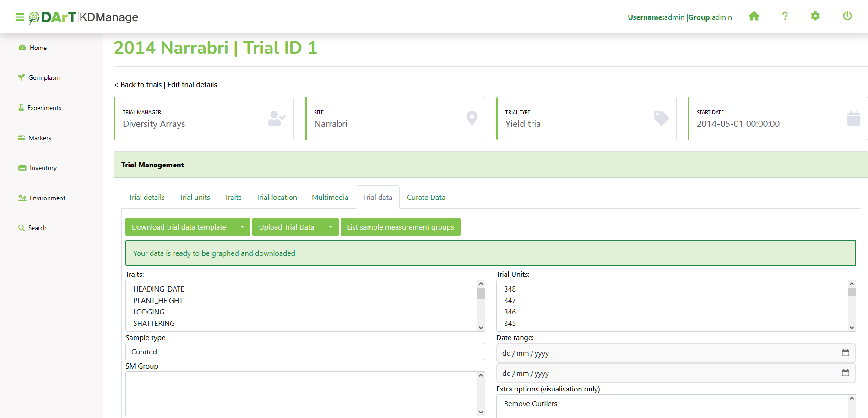Click the Back to trials link
The height and width of the screenshot is (418, 868).
141,85
